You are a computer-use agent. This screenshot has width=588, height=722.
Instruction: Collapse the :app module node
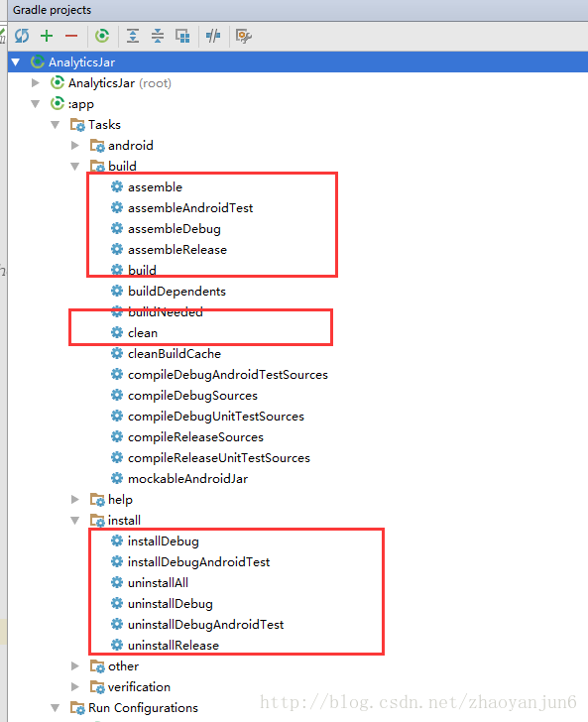pyautogui.click(x=36, y=103)
